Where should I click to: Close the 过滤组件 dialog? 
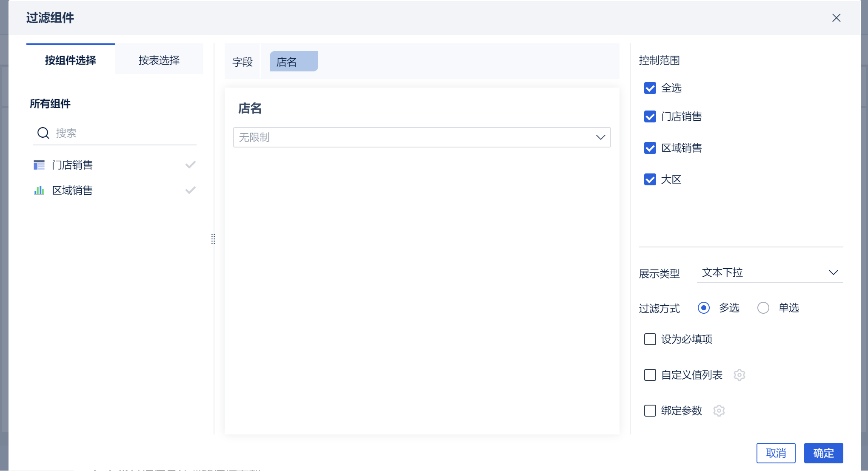point(836,18)
